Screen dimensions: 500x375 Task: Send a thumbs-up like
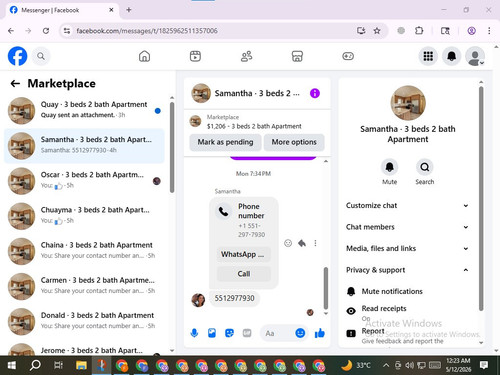click(x=320, y=333)
